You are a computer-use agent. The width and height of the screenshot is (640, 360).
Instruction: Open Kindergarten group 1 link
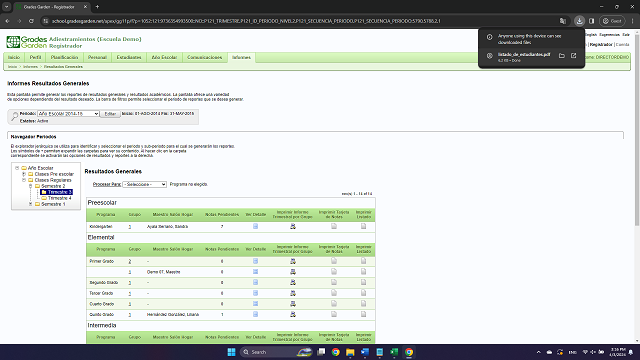click(130, 227)
